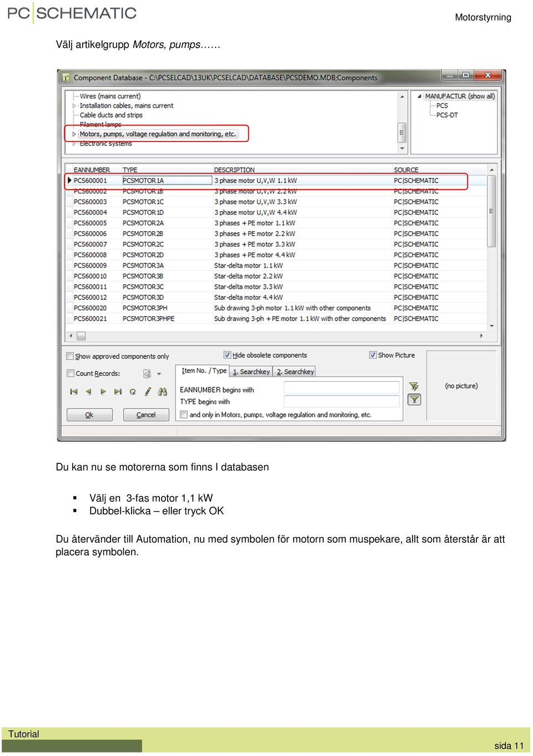Select row PCS600012 PCSMOTOR3D

pos(276,297)
